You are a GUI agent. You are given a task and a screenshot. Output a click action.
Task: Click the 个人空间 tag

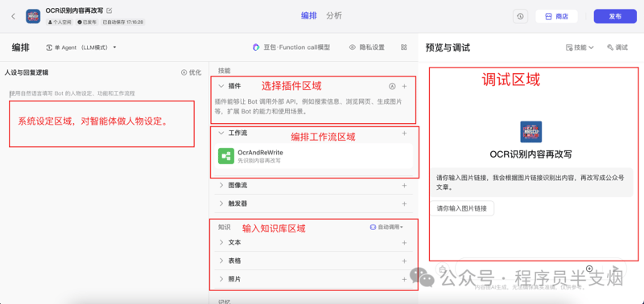(x=60, y=23)
